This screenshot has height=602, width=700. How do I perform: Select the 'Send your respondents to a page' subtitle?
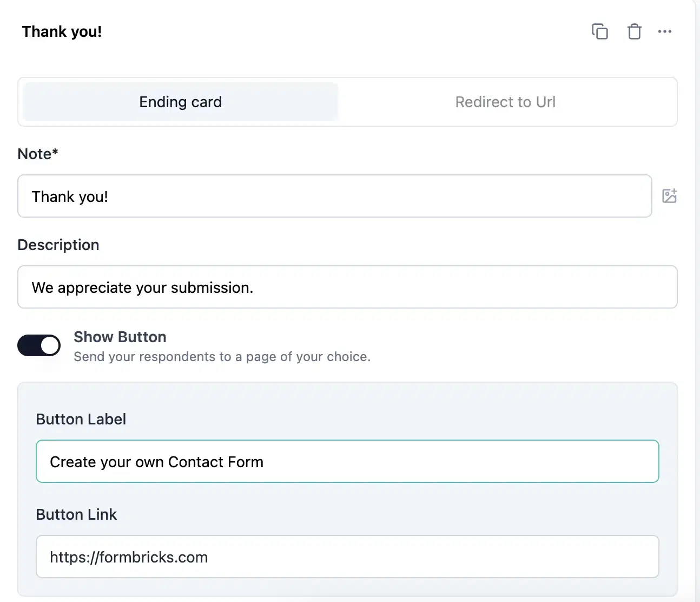point(222,357)
